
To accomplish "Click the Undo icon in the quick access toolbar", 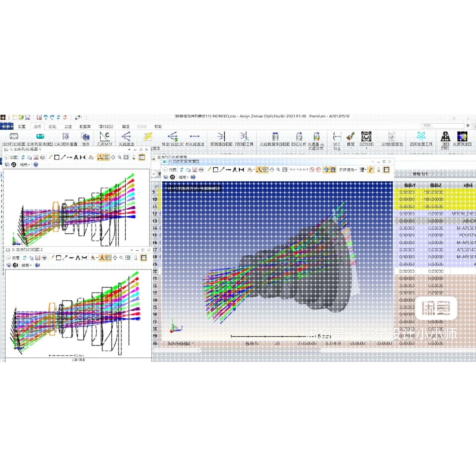I will [x=46, y=117].
